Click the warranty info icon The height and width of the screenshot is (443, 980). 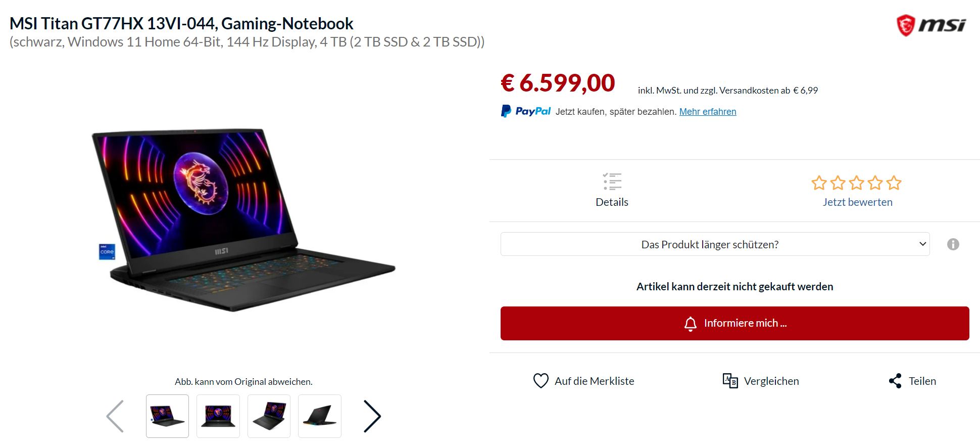(x=953, y=244)
